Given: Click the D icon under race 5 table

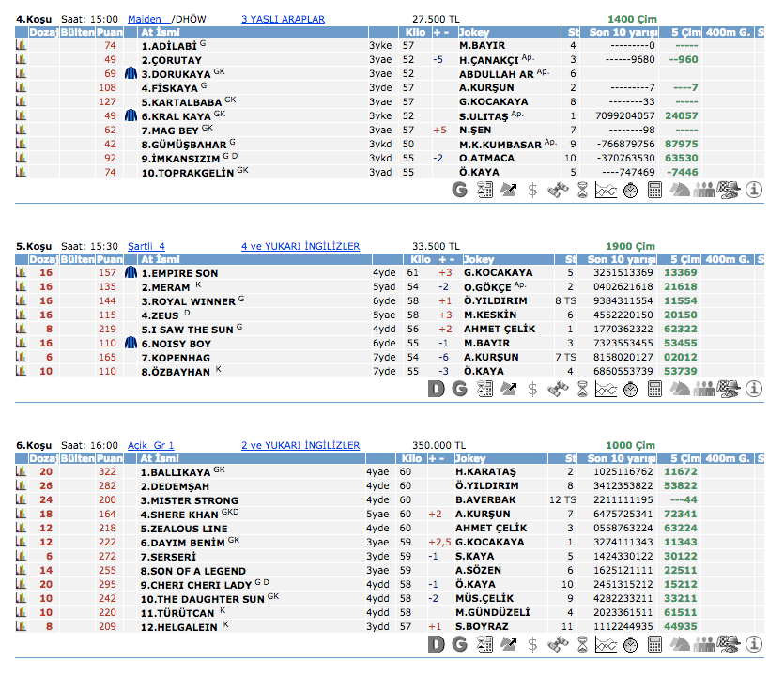Looking at the screenshot, I should [436, 389].
